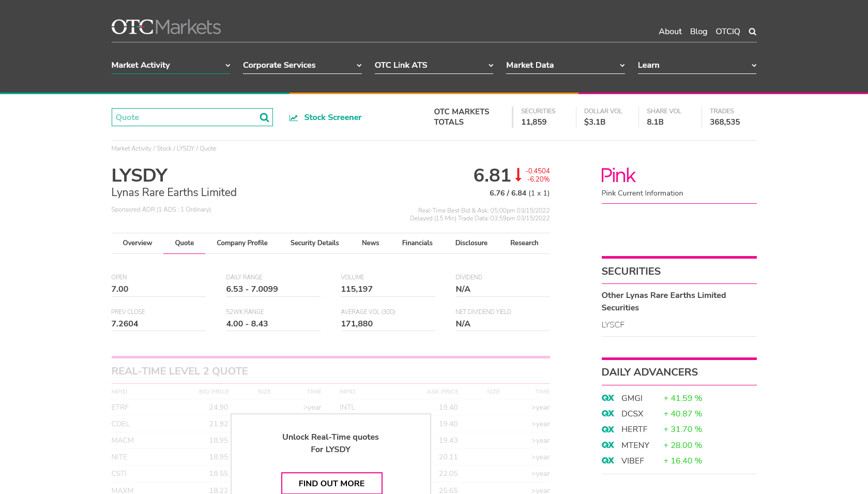Screen dimensions: 868x494
Task: Expand the Corporate Services dropdown
Action: pyautogui.click(x=302, y=65)
